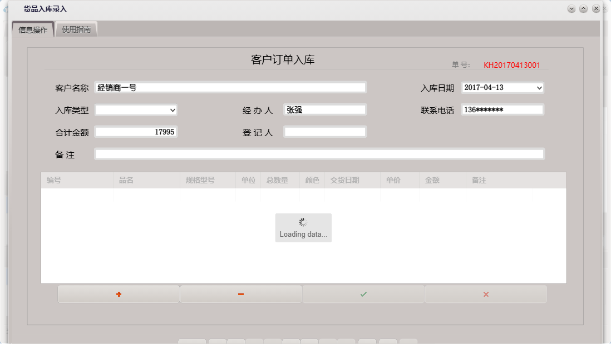The height and width of the screenshot is (364, 611).
Task: Click the loading spinner in the data grid
Action: click(x=303, y=221)
